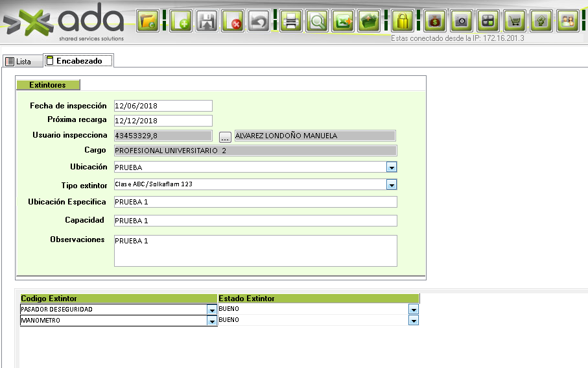Click the money bag toolbar icon
The height and width of the screenshot is (368, 588).
coord(435,21)
